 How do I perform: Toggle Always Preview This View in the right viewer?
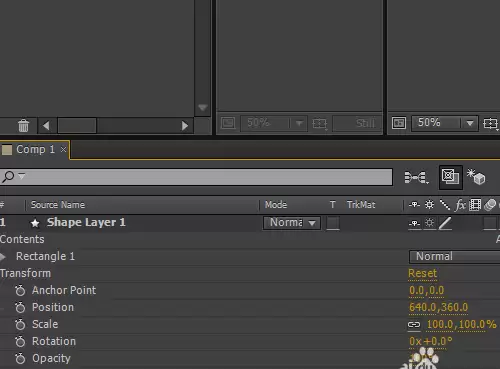click(x=399, y=123)
